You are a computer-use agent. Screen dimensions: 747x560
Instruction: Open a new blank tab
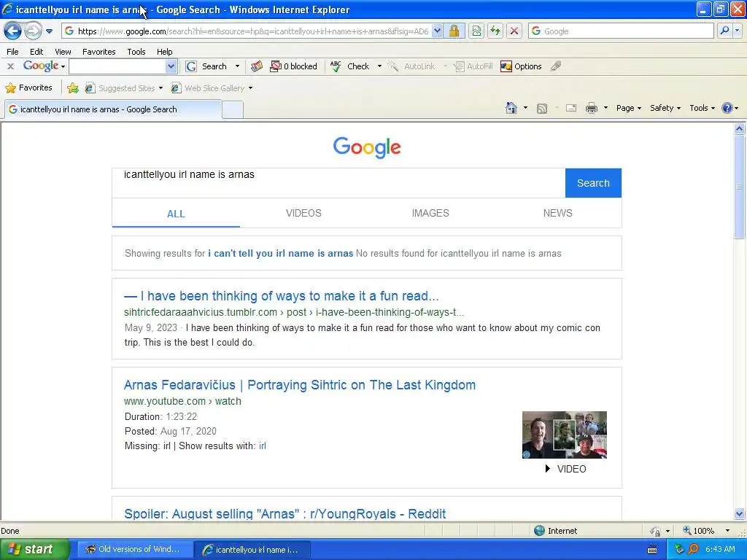coord(233,110)
